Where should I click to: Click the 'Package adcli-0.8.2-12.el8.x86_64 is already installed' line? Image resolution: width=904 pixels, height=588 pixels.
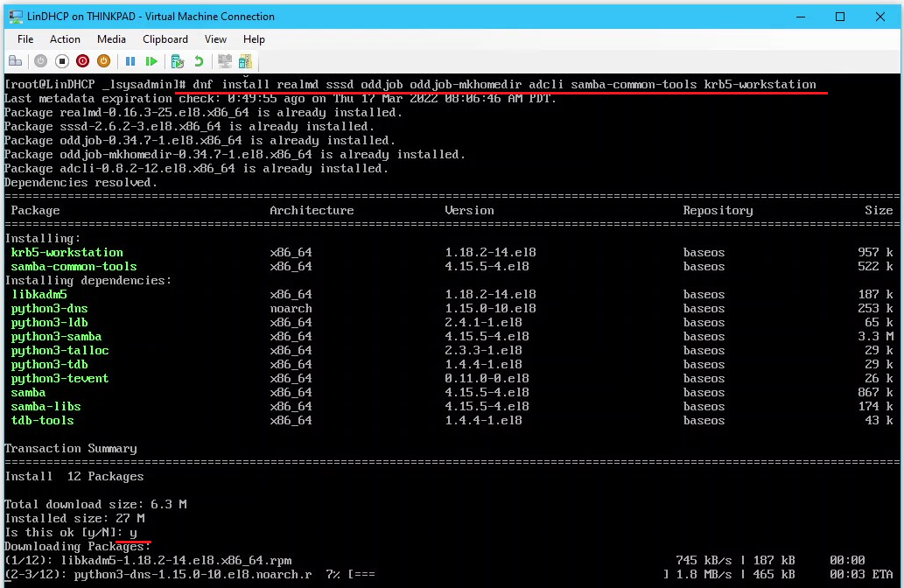click(197, 169)
